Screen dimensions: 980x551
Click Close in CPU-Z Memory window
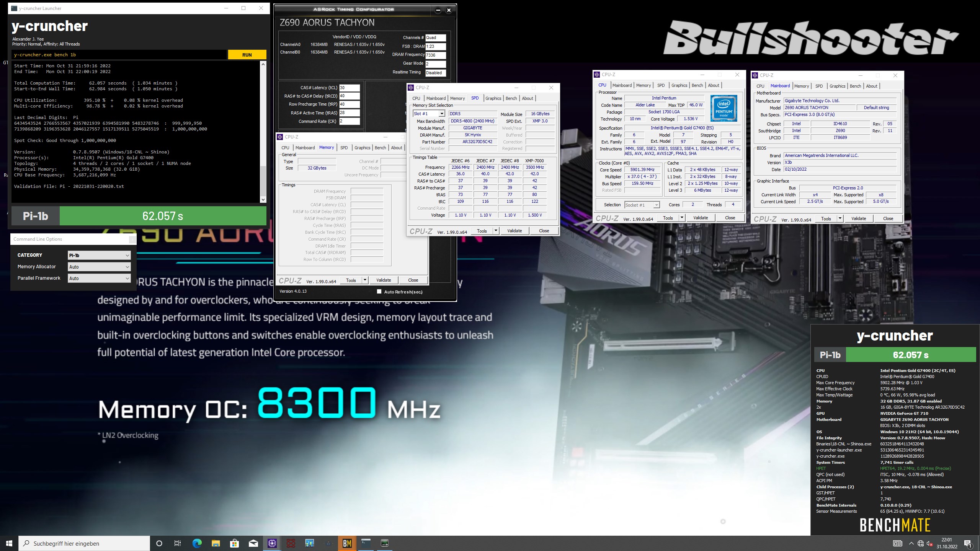413,280
